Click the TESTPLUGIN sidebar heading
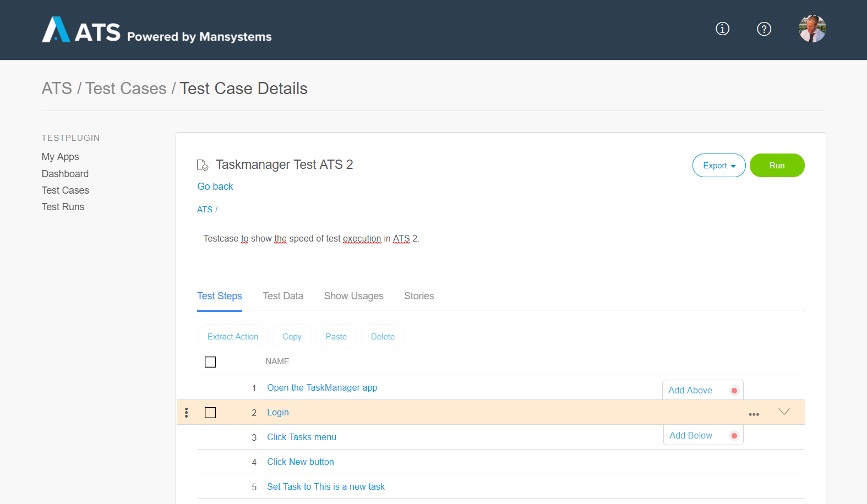This screenshot has height=504, width=867. (71, 138)
